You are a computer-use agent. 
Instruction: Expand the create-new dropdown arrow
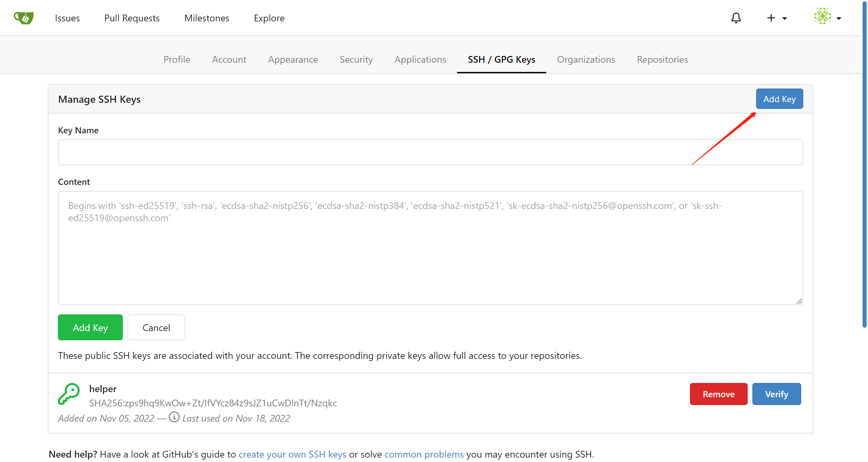(x=785, y=18)
